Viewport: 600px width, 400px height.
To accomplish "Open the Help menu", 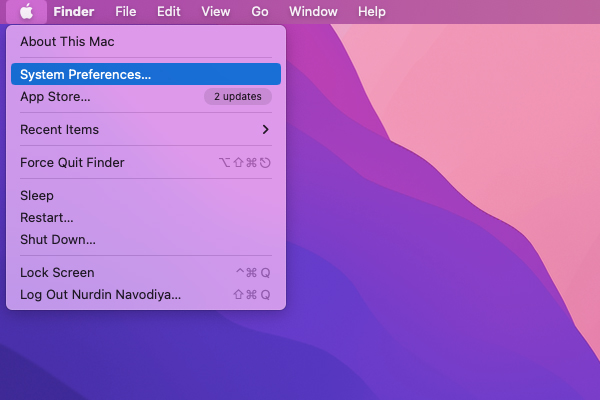I will [x=372, y=11].
